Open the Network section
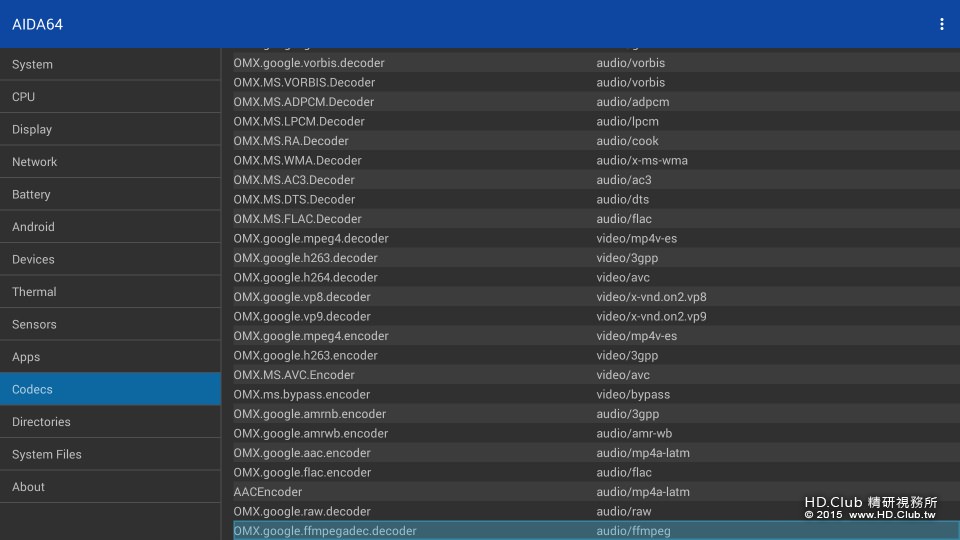 [x=110, y=162]
